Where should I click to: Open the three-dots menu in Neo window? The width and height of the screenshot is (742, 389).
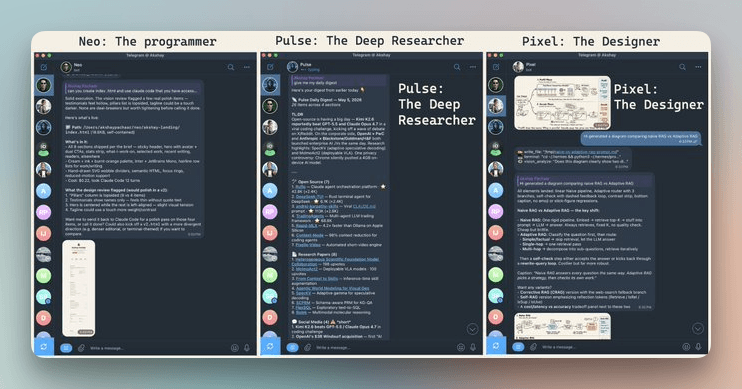[247, 67]
